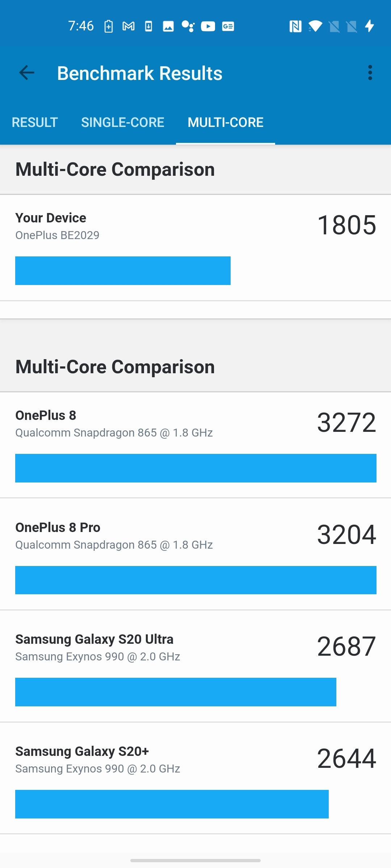
Task: Tap the Gmail notification icon
Action: (129, 26)
